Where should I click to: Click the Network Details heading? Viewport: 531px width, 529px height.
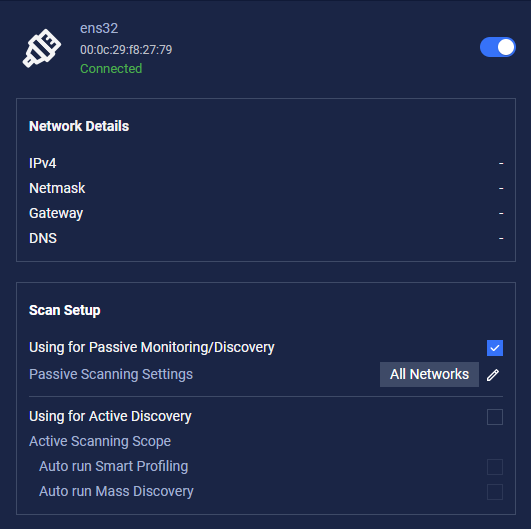point(79,126)
